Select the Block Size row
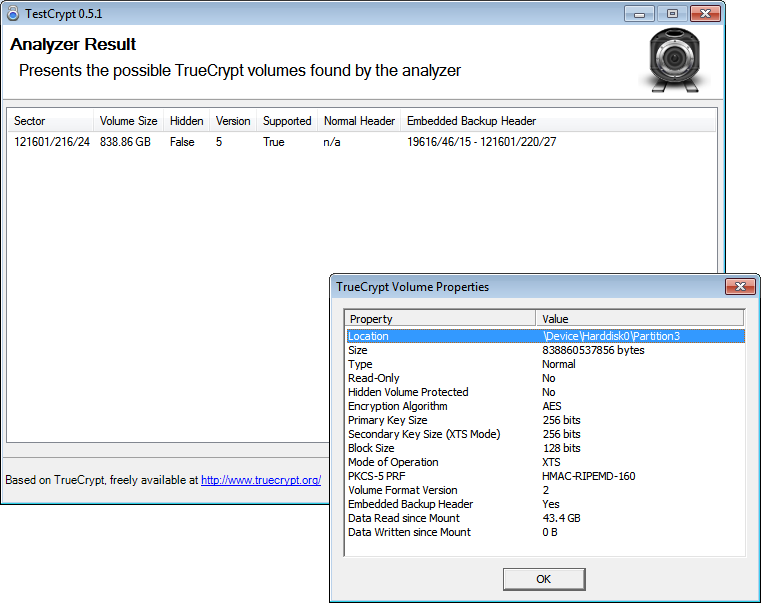Screen dimensions: 768x614 click(x=545, y=448)
